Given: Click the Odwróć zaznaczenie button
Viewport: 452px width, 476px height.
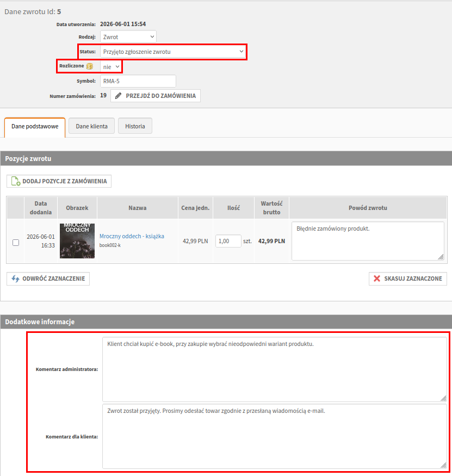Looking at the screenshot, I should [x=48, y=279].
